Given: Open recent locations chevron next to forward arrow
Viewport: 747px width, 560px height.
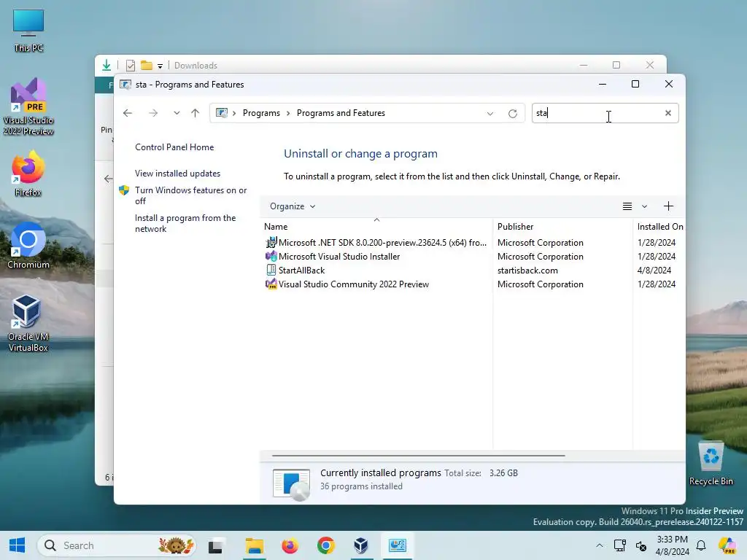Looking at the screenshot, I should click(177, 113).
